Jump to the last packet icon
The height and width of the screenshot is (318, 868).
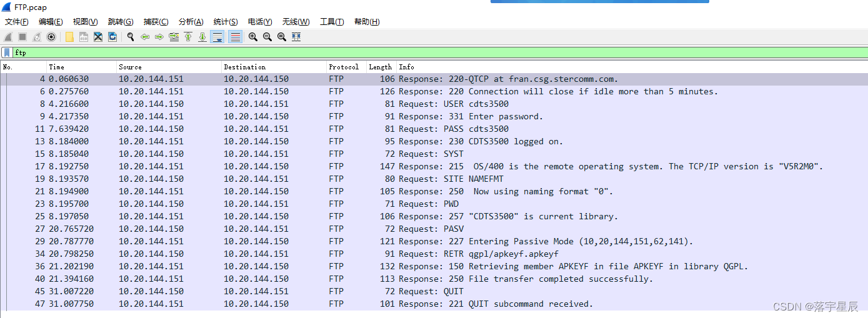202,37
